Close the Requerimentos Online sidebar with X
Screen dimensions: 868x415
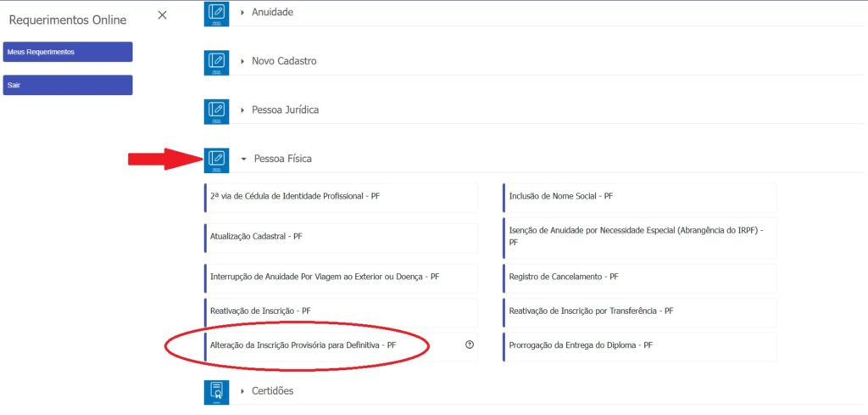163,15
